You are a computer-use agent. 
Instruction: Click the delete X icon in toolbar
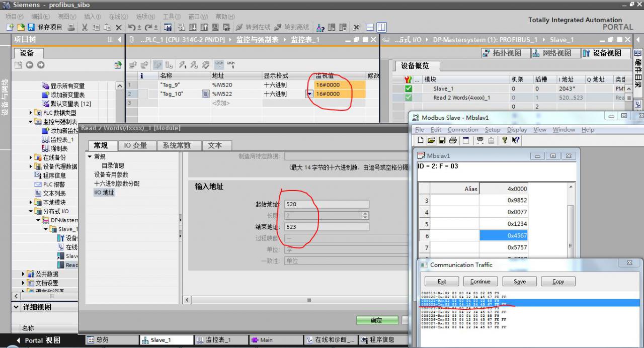[x=119, y=27]
